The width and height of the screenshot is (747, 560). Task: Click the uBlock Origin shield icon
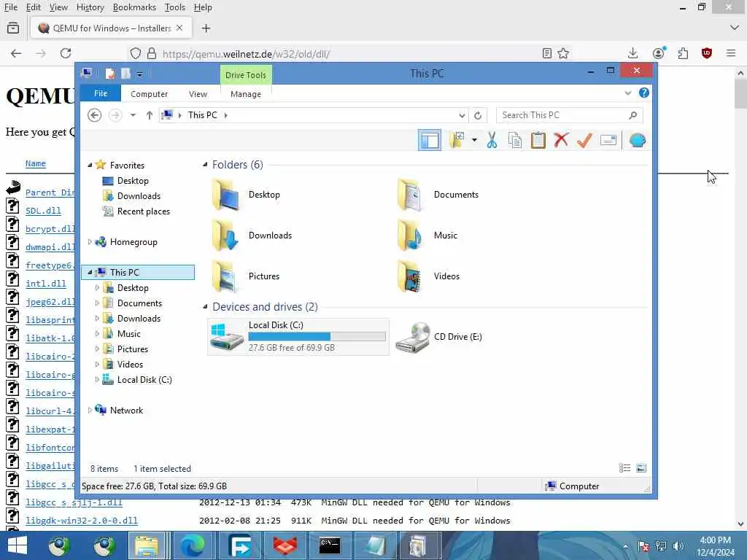pyautogui.click(x=707, y=52)
